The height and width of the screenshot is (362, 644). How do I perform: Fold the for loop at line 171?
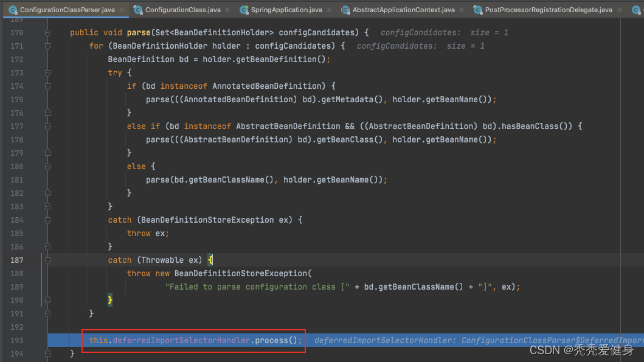[47, 46]
